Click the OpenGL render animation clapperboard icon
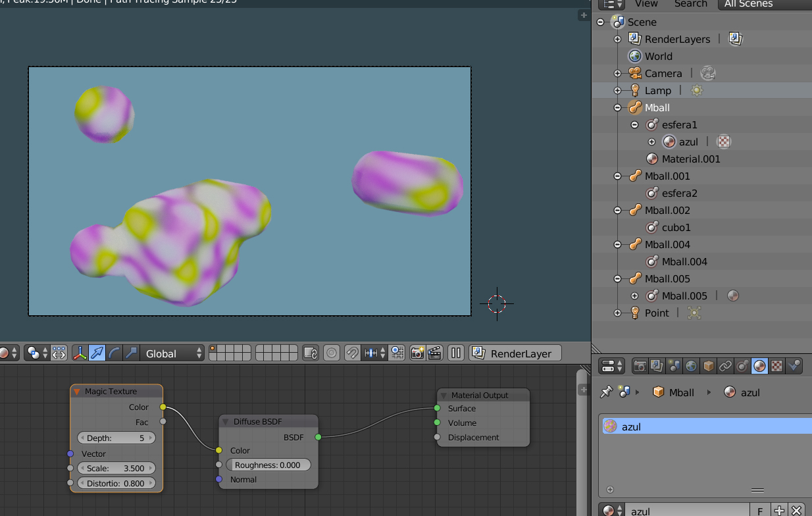The width and height of the screenshot is (812, 516). pyautogui.click(x=434, y=353)
